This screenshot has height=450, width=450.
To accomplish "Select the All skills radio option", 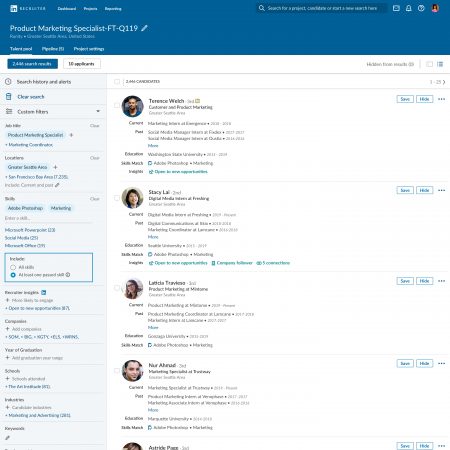I will 13,267.
